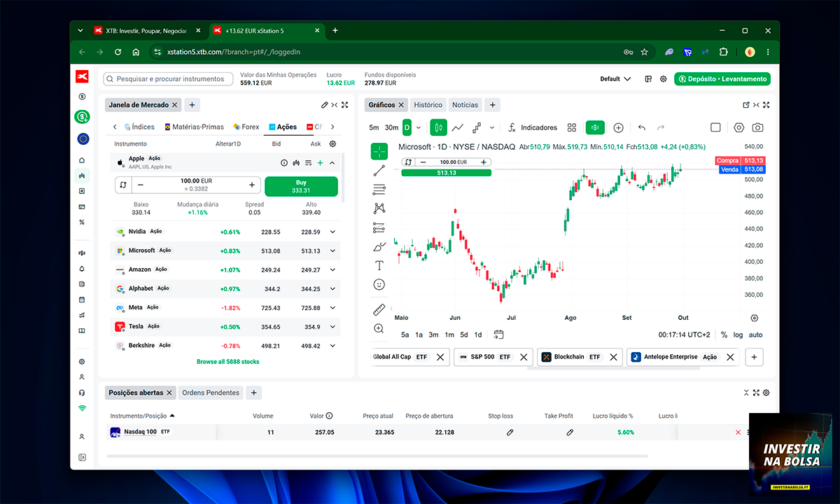Image resolution: width=840 pixels, height=504 pixels.
Task: Open Forex category tab
Action: pyautogui.click(x=246, y=127)
